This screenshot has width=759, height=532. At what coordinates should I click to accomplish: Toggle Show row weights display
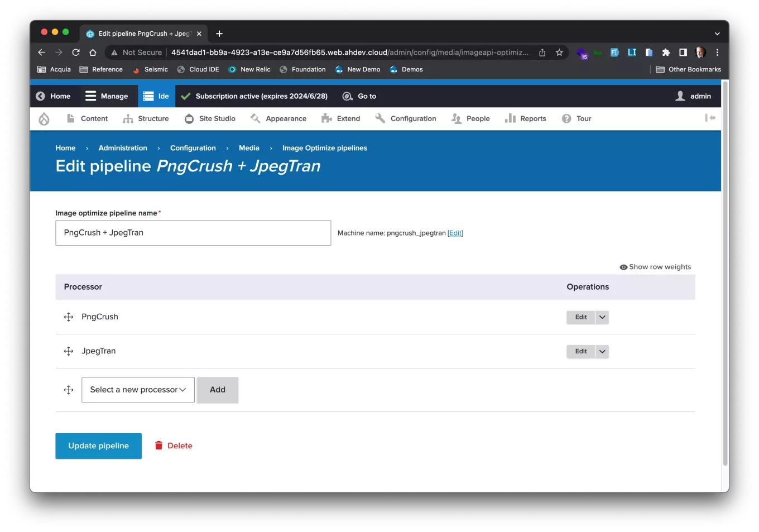pos(655,267)
